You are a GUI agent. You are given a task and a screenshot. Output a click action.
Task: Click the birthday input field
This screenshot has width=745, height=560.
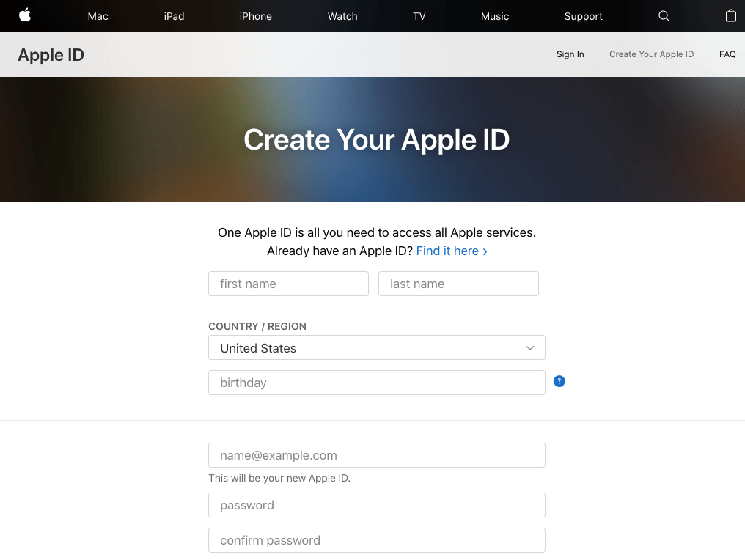pyautogui.click(x=377, y=383)
